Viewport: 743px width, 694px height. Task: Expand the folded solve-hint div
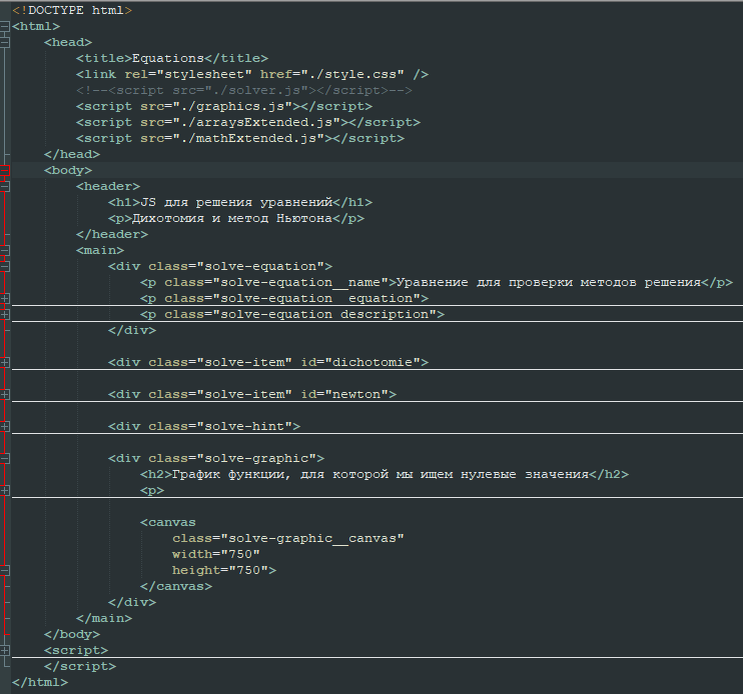[x=4, y=426]
